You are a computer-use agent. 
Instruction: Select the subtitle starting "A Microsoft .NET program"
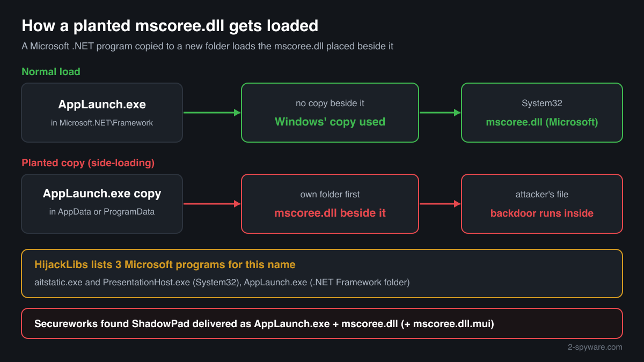pyautogui.click(x=207, y=46)
